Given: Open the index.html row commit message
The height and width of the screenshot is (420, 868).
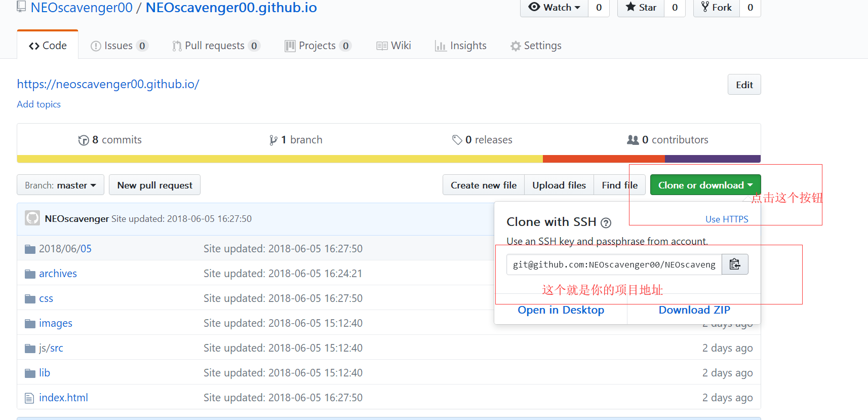Looking at the screenshot, I should [283, 398].
